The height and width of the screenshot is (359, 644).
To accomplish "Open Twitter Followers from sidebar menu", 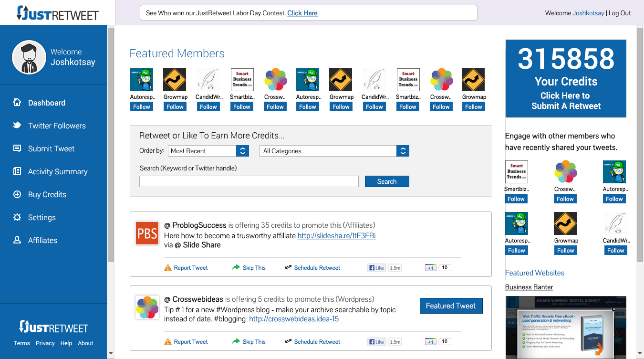I will click(57, 126).
